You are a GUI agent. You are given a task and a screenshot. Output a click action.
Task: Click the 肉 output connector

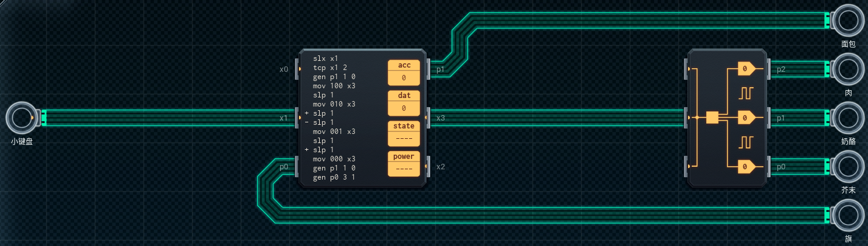847,69
